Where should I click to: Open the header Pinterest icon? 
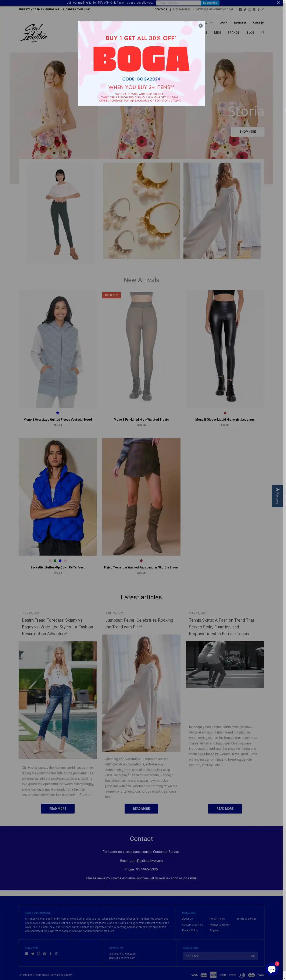(x=254, y=10)
